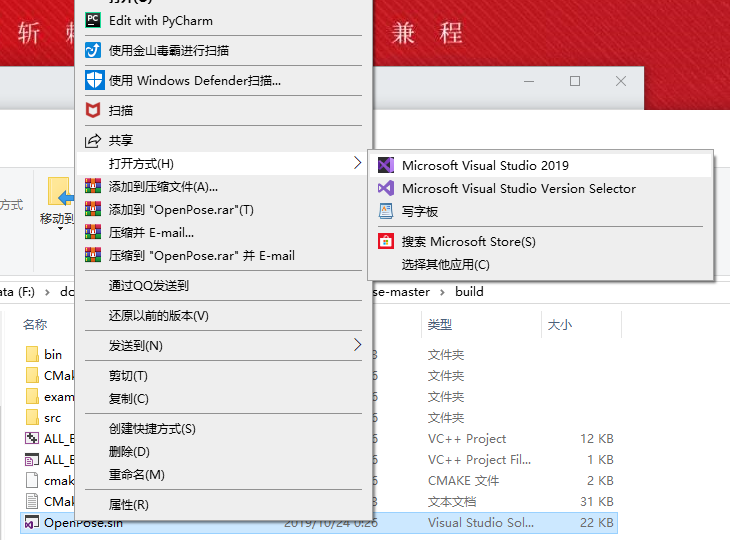Click WinRAR icon beside 添加到压缩文件(A)
Screen dimensions: 730x540
[93, 186]
